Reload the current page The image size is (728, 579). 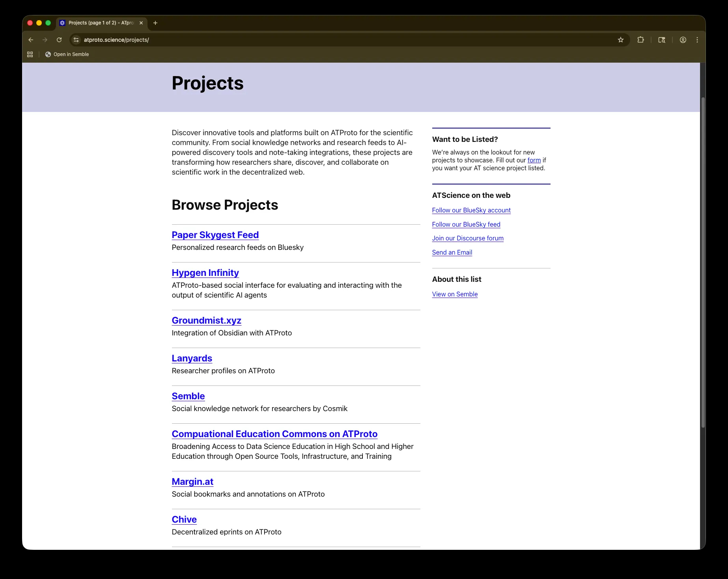pos(59,40)
